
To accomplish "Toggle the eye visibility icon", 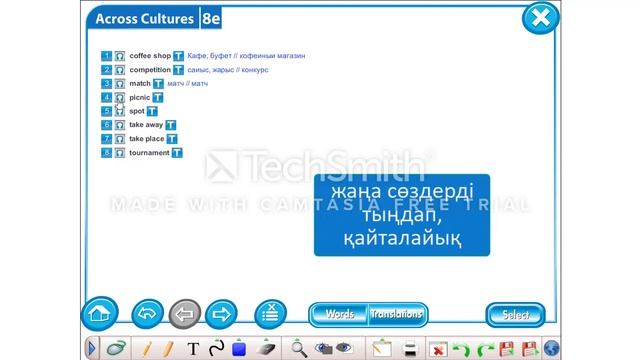I will [x=344, y=348].
